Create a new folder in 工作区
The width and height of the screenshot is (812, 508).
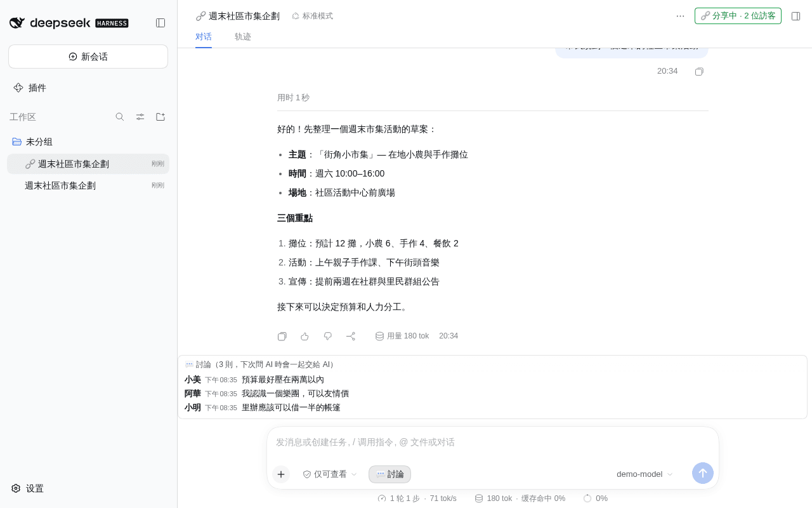(160, 117)
